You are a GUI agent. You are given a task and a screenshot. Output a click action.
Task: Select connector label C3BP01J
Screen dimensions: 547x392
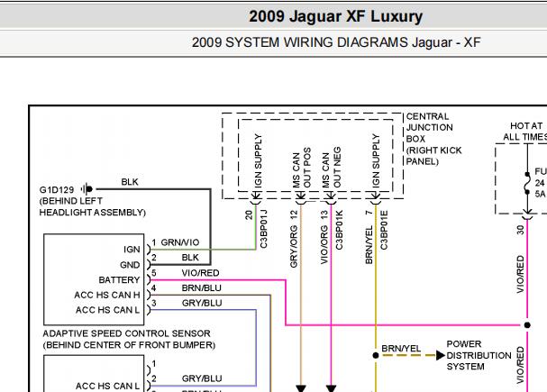pyautogui.click(x=264, y=229)
